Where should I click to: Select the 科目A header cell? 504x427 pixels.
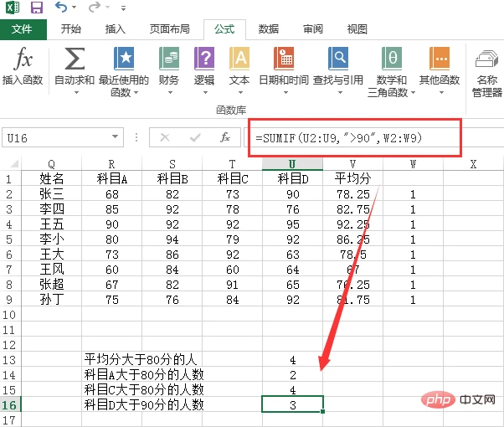tap(112, 179)
